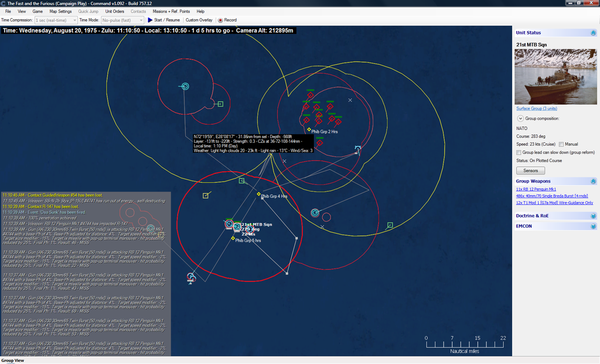The image size is (600, 364).
Task: Click the Sensors button
Action: (x=530, y=171)
